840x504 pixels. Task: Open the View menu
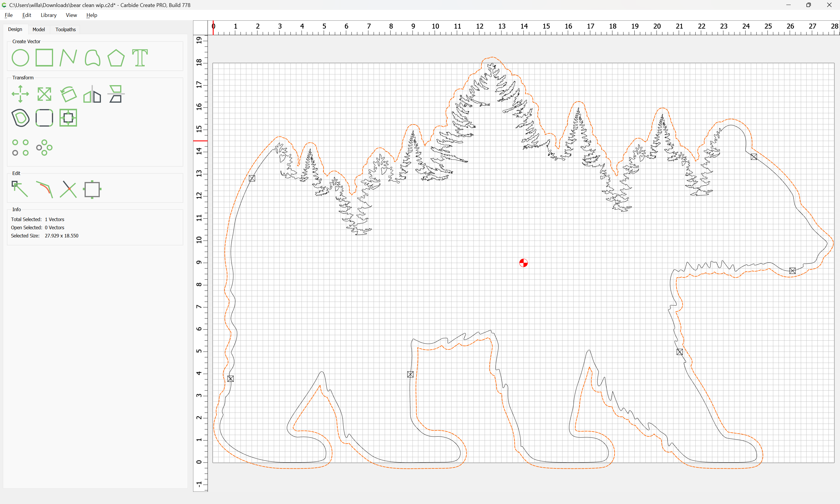(x=71, y=15)
